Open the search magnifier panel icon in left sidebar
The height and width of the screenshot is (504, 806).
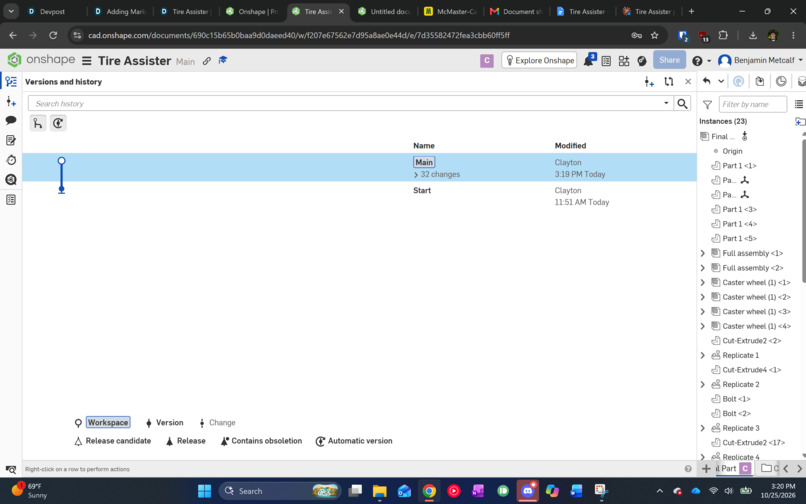tap(11, 179)
